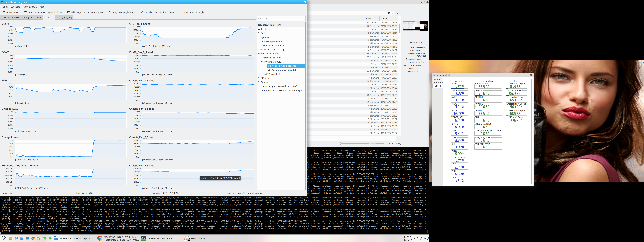Expand Charge du processeur node

(x=259, y=42)
